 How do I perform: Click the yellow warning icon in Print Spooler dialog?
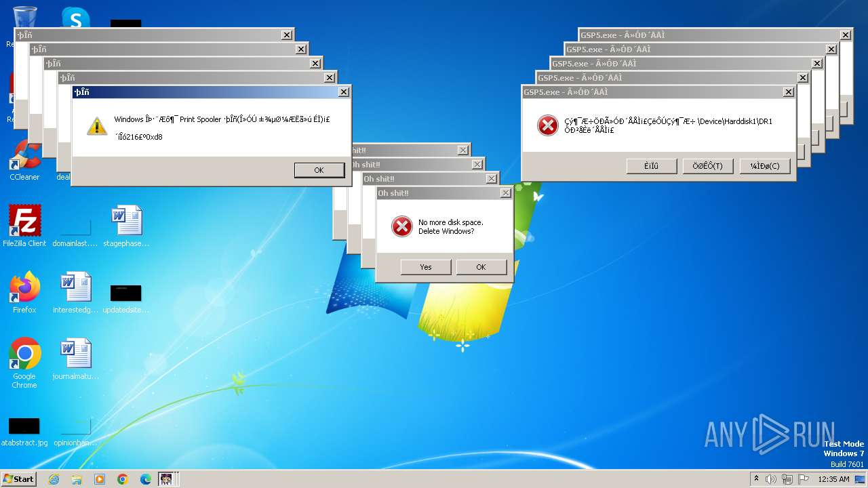97,126
